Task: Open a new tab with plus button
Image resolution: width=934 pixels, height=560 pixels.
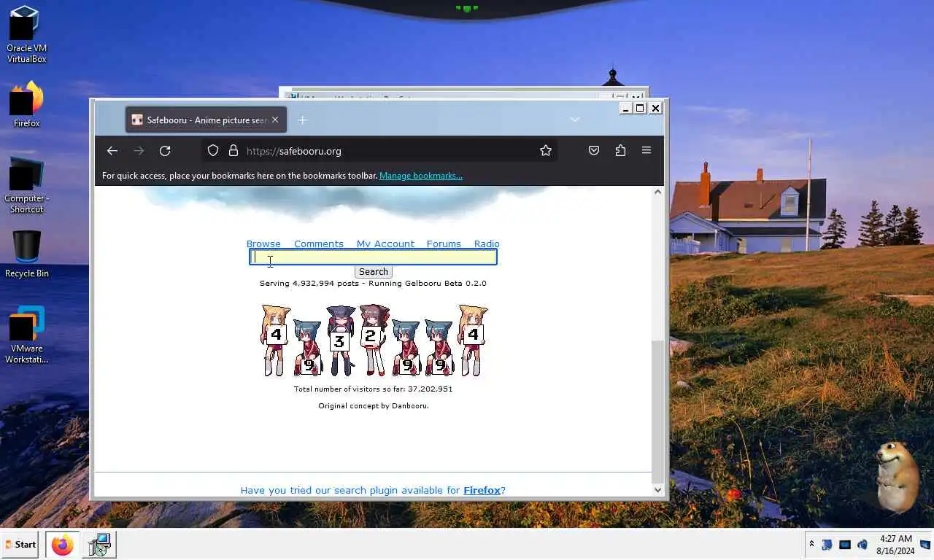Action: click(302, 120)
